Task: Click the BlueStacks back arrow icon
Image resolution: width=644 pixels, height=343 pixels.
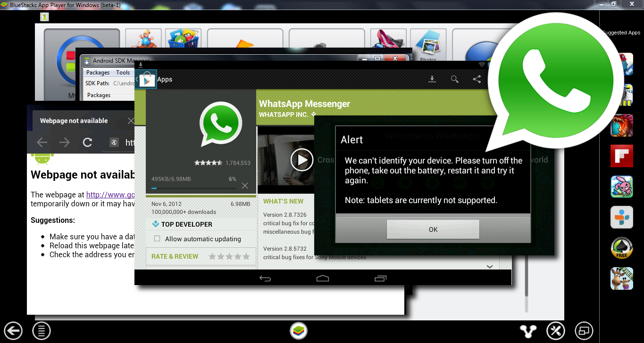Action: point(14,331)
